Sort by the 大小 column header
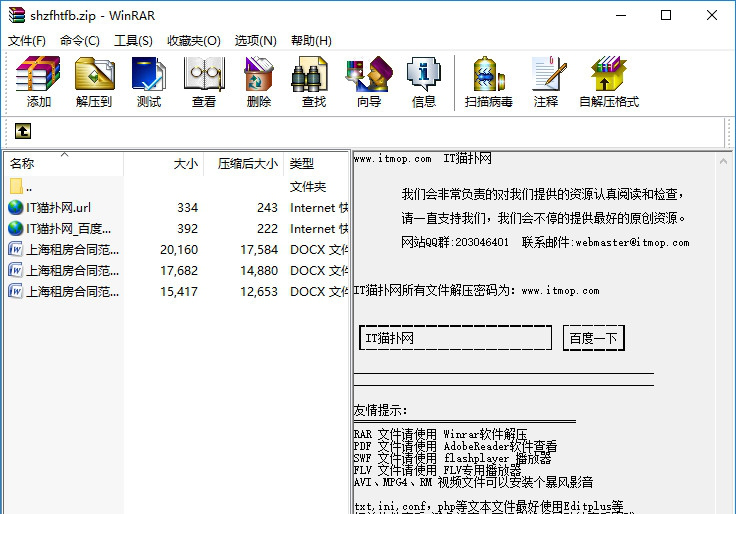The height and width of the screenshot is (534, 736). tap(163, 163)
